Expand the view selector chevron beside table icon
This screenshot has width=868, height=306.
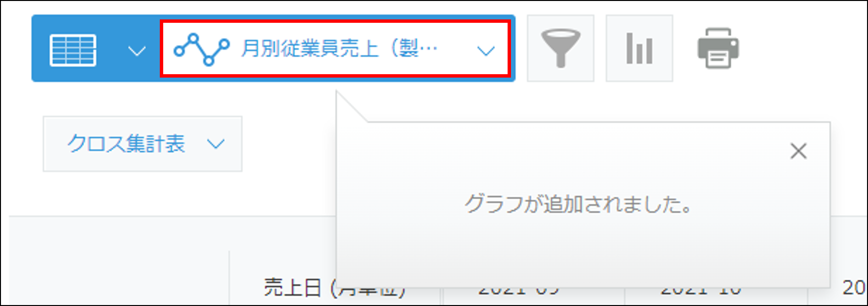pyautogui.click(x=136, y=50)
